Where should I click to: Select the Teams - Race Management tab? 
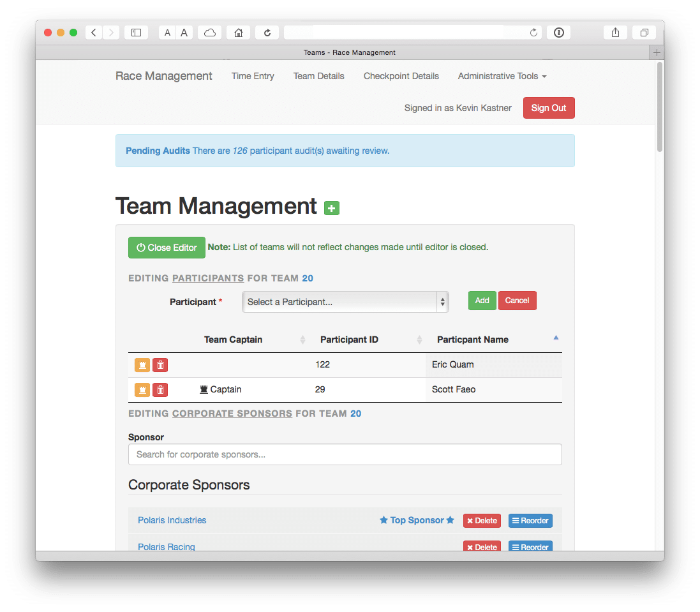click(x=349, y=53)
